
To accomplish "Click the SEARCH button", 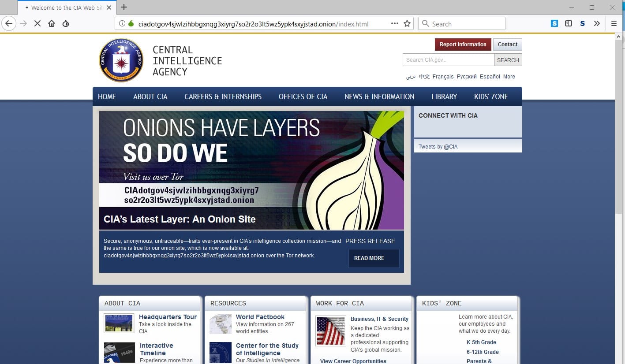I will (508, 60).
